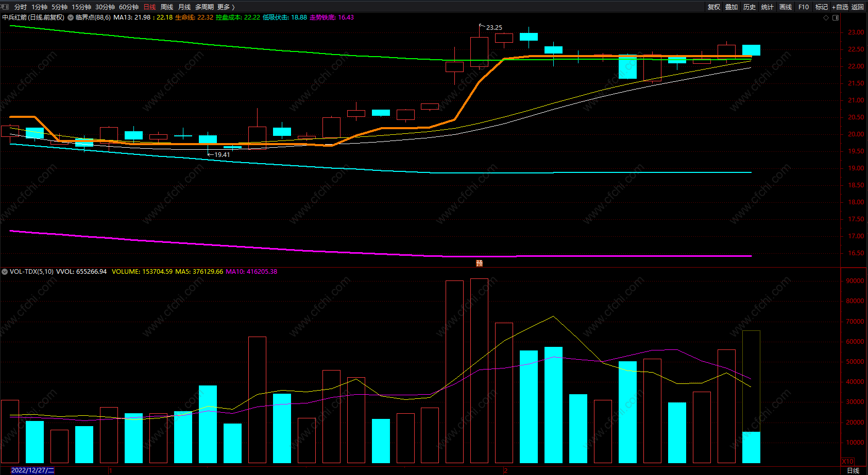Click the 日线 label at bottom right
Screen dimensions: 868x475
click(x=853, y=470)
